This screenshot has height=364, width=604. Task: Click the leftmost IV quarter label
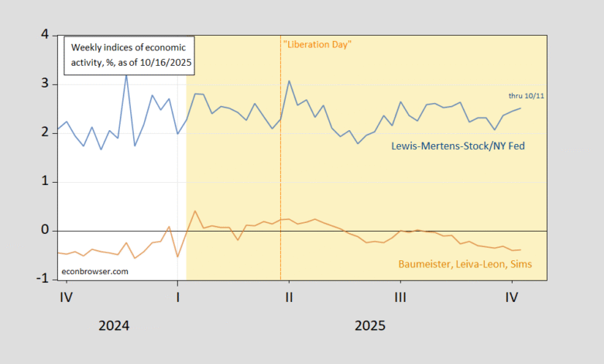point(66,296)
